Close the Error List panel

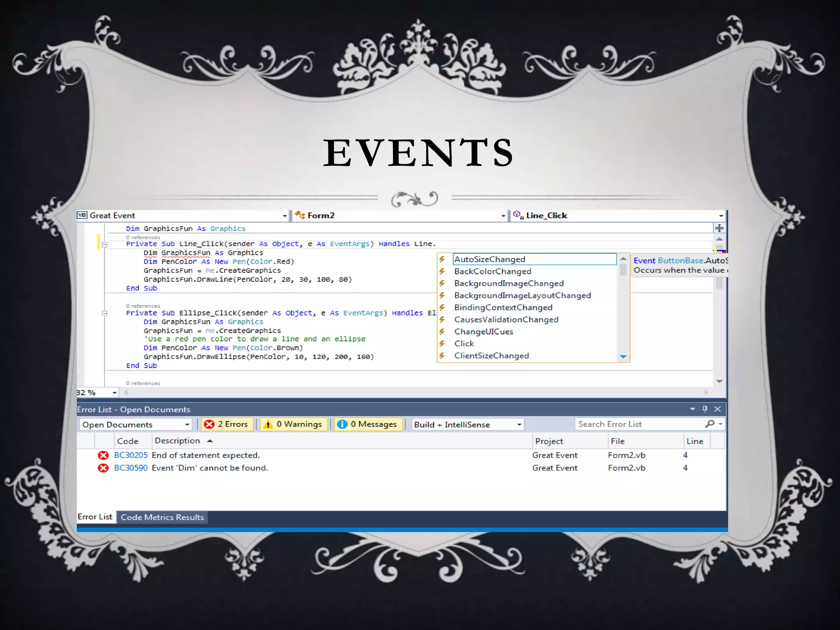point(717,409)
